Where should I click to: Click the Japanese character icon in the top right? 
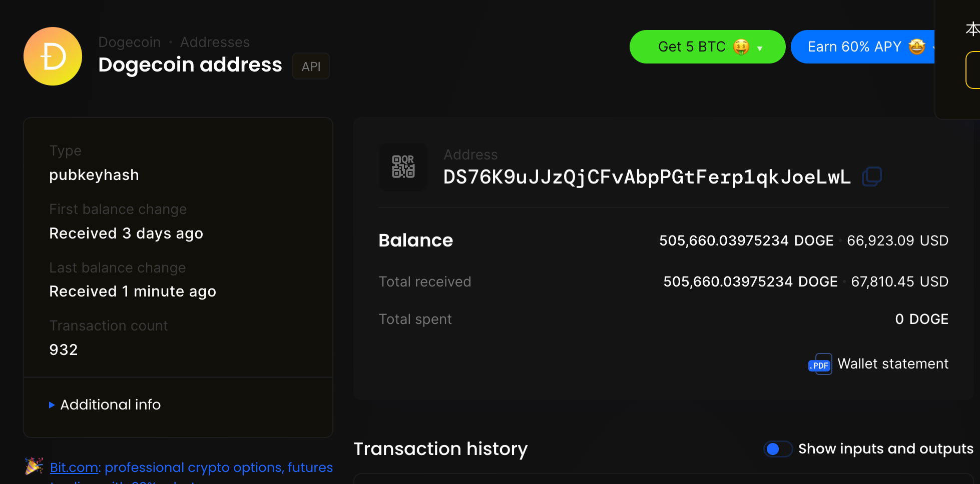(x=972, y=29)
